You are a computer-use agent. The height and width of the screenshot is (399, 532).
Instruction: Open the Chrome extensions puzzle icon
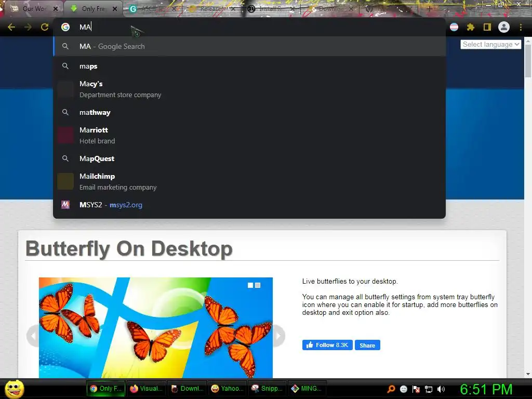471,27
